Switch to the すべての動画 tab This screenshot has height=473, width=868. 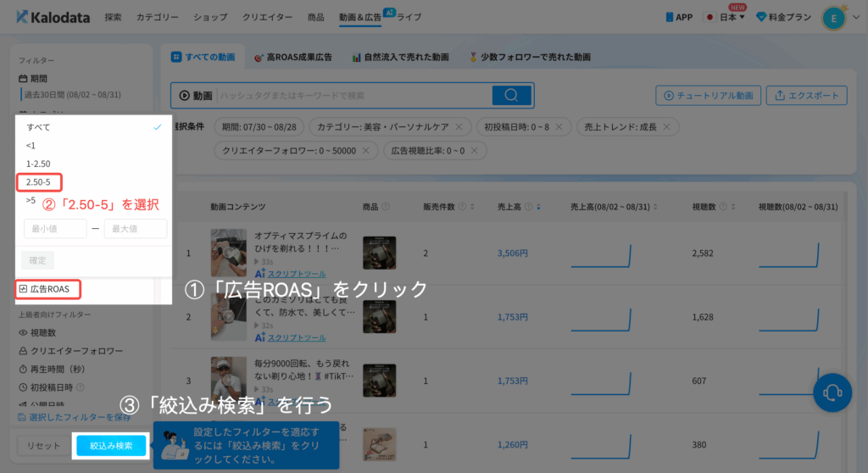coord(203,57)
